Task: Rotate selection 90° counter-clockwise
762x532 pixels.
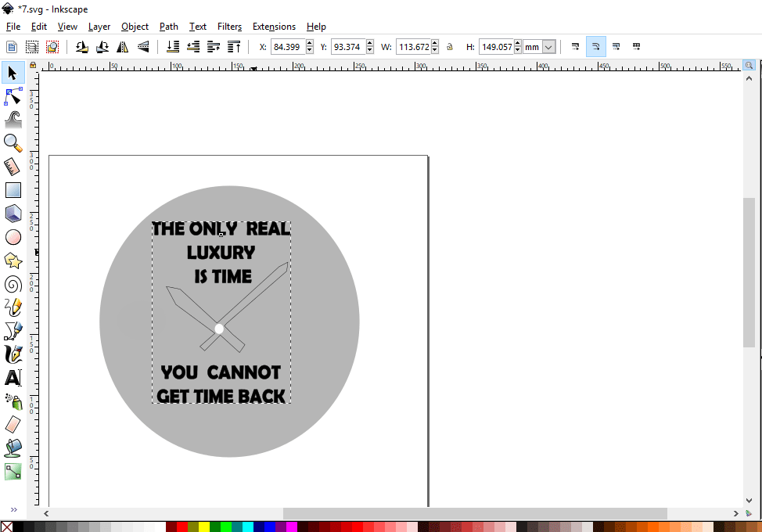Action: click(81, 47)
